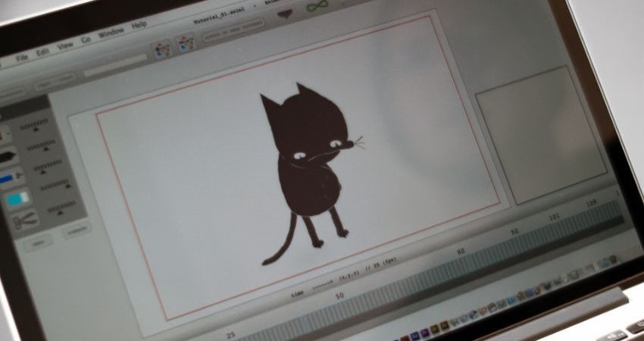This screenshot has height=341, width=644.
Task: Click the second colorful toolbar icon
Action: [186, 44]
